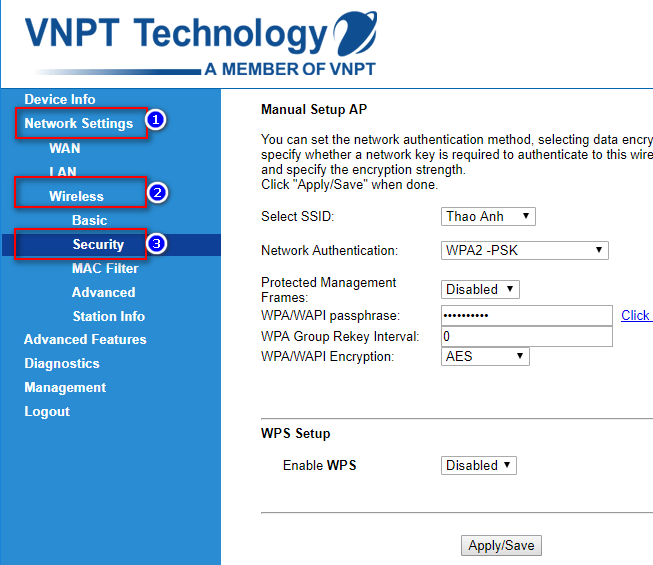
Task: Click the Apply/Save button
Action: [x=501, y=545]
